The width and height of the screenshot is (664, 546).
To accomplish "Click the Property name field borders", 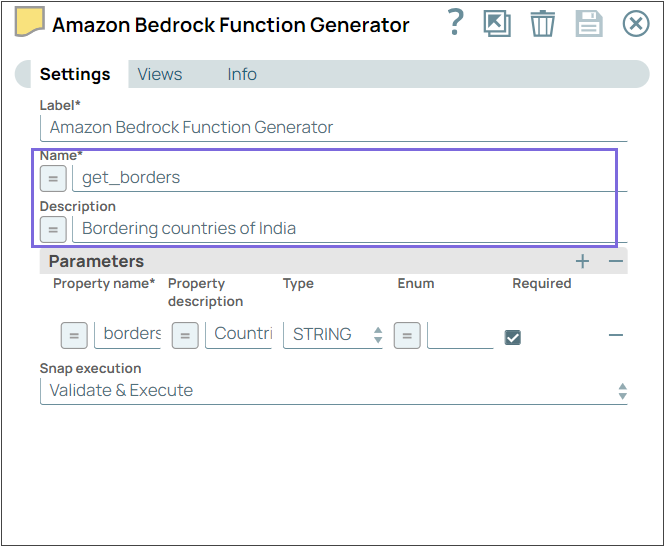I will (127, 334).
